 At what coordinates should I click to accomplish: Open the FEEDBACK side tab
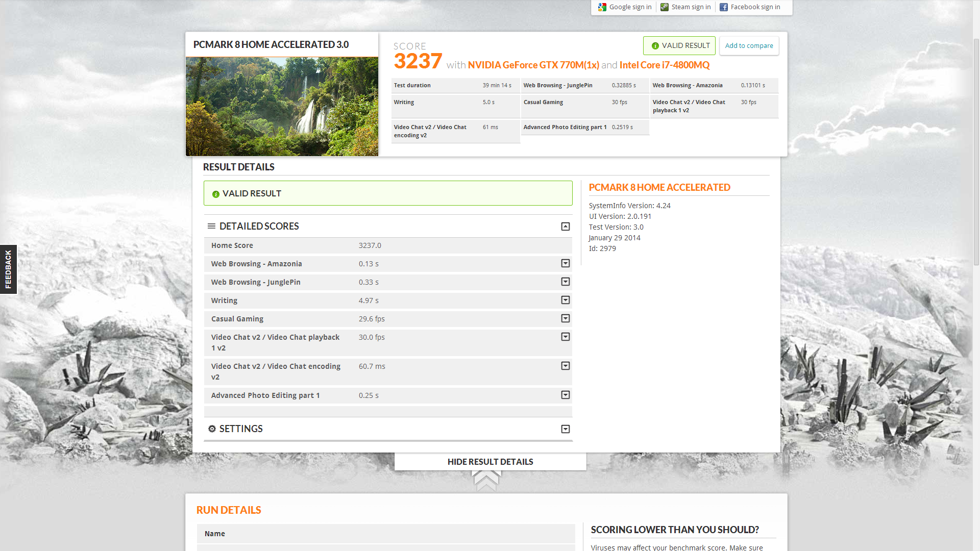click(8, 269)
